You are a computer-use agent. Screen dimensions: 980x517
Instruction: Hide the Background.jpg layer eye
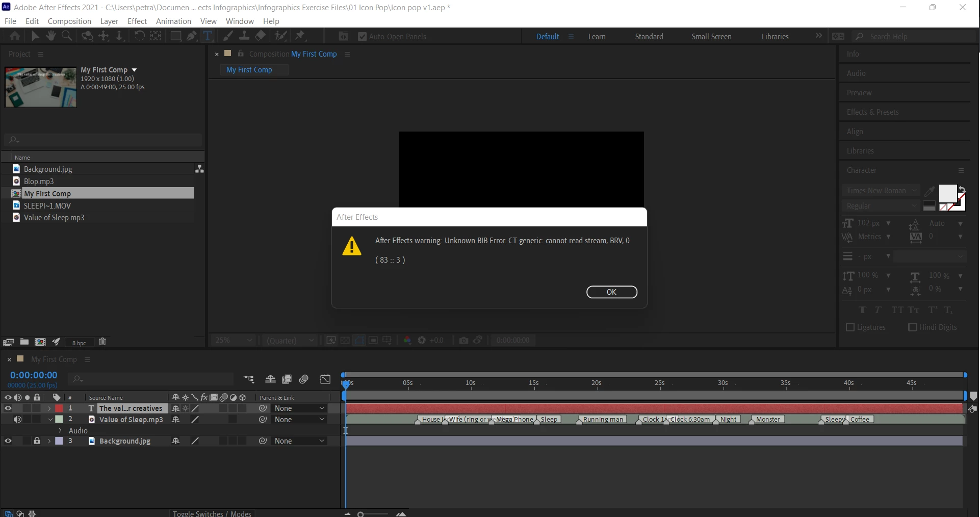(8, 441)
